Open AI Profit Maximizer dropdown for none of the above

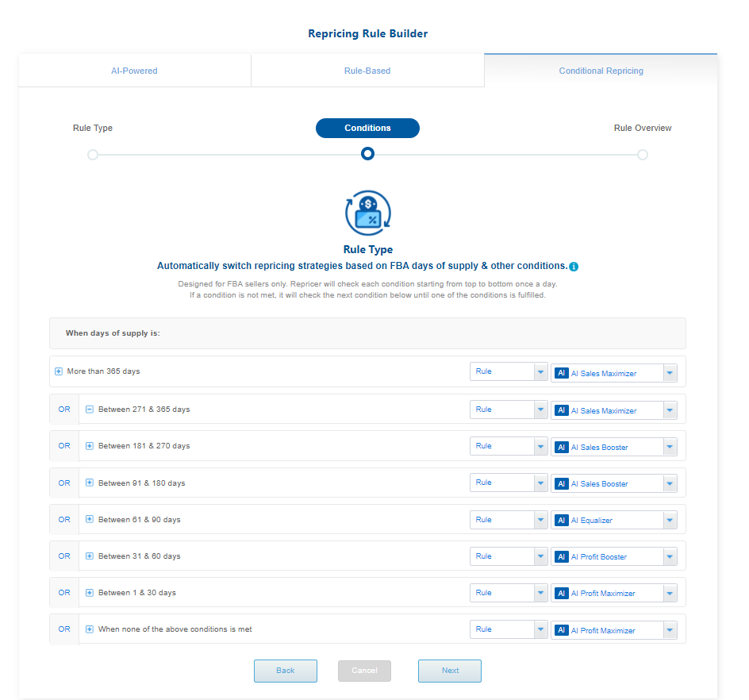pyautogui.click(x=614, y=630)
